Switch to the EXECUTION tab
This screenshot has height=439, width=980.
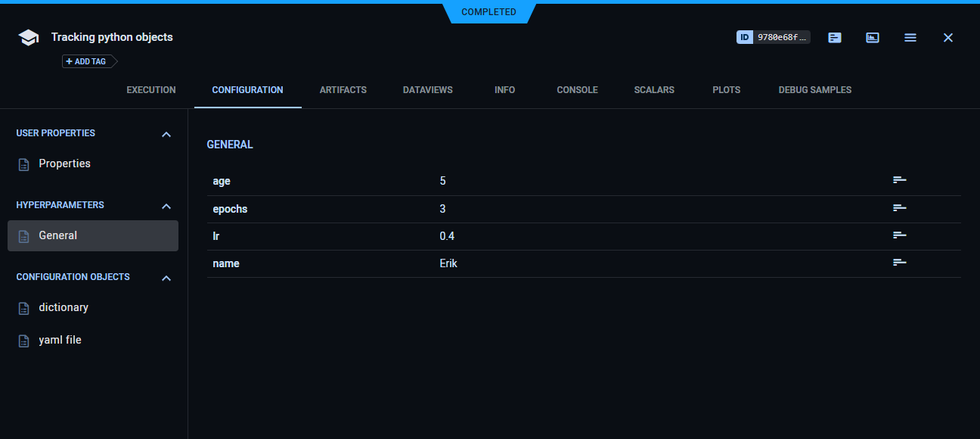(150, 89)
